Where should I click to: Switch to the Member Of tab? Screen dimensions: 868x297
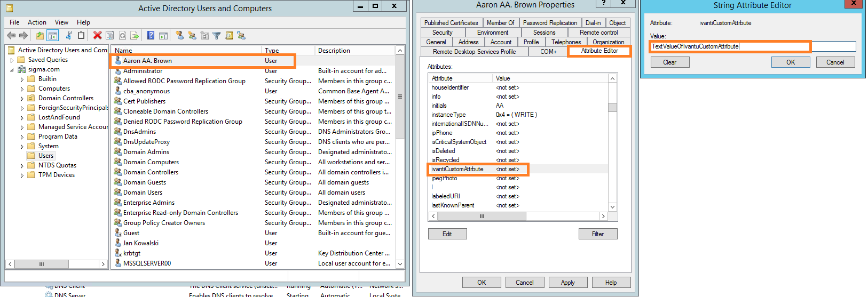(x=500, y=23)
